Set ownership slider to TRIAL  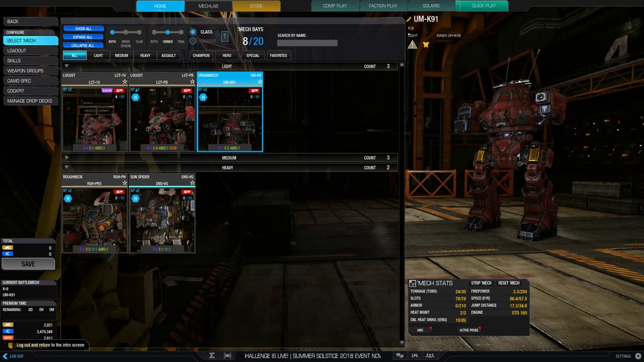[x=181, y=33]
